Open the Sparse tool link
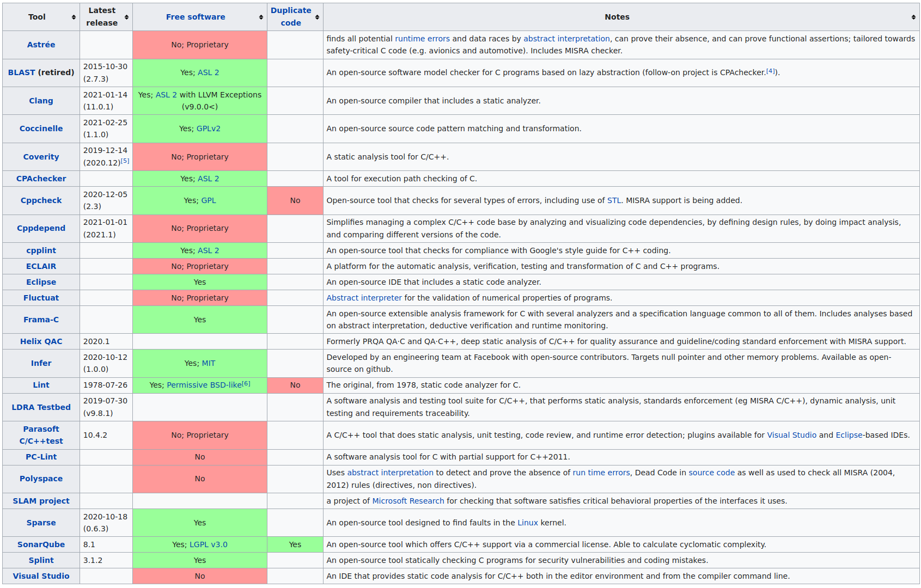The width and height of the screenshot is (921, 588). pyautogui.click(x=41, y=523)
